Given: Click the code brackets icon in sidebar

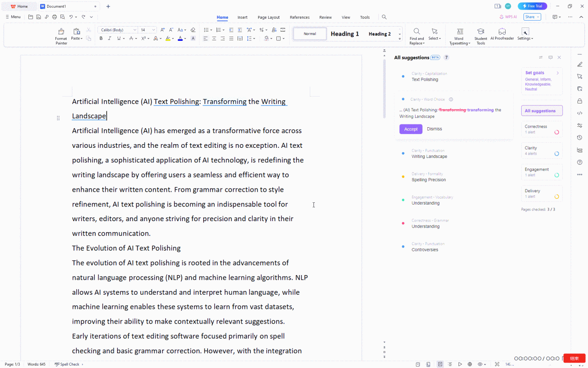Looking at the screenshot, I should coord(580,113).
